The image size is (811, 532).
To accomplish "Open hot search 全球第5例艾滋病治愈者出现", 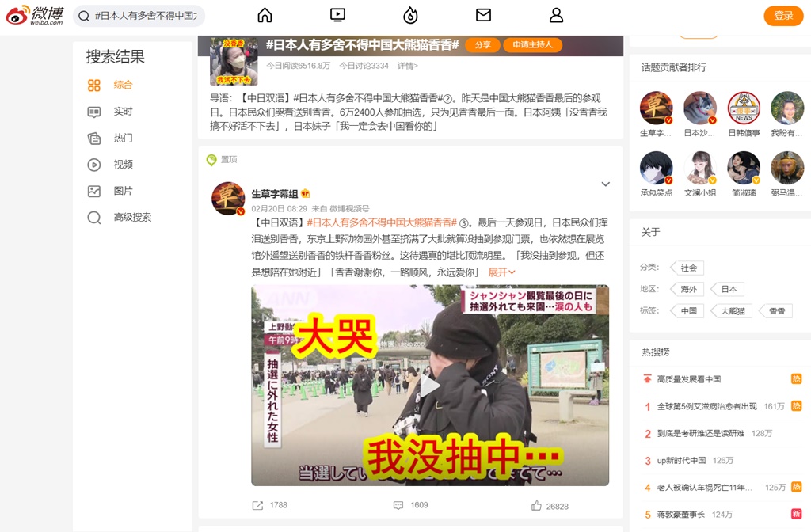I will point(706,406).
